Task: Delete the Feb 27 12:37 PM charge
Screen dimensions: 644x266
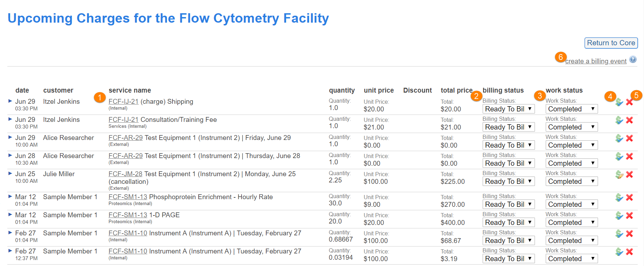Action: click(x=629, y=252)
